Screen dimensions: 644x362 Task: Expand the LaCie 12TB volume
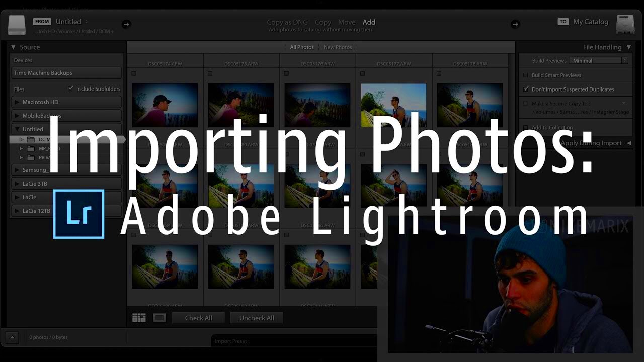pos(17,211)
